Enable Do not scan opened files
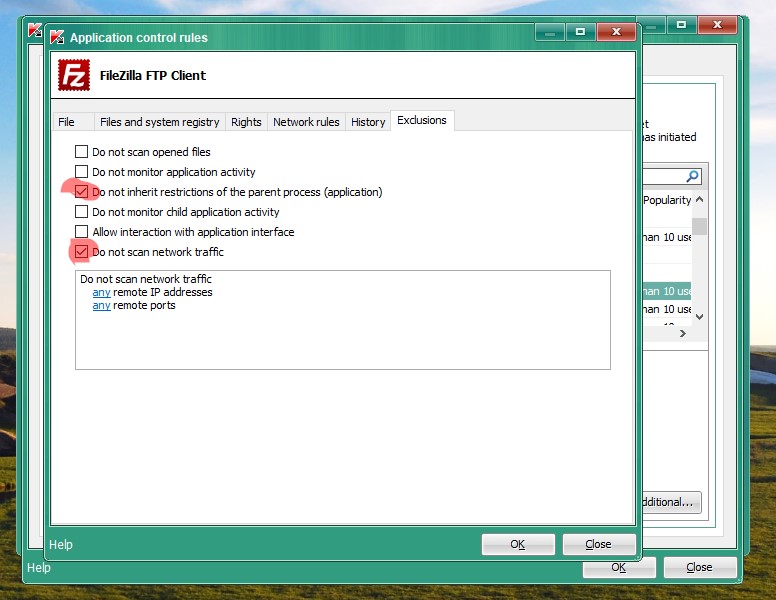The height and width of the screenshot is (600, 776). point(81,151)
